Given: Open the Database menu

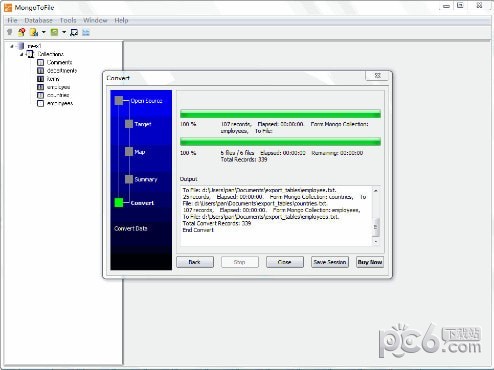Looking at the screenshot, I should [38, 20].
